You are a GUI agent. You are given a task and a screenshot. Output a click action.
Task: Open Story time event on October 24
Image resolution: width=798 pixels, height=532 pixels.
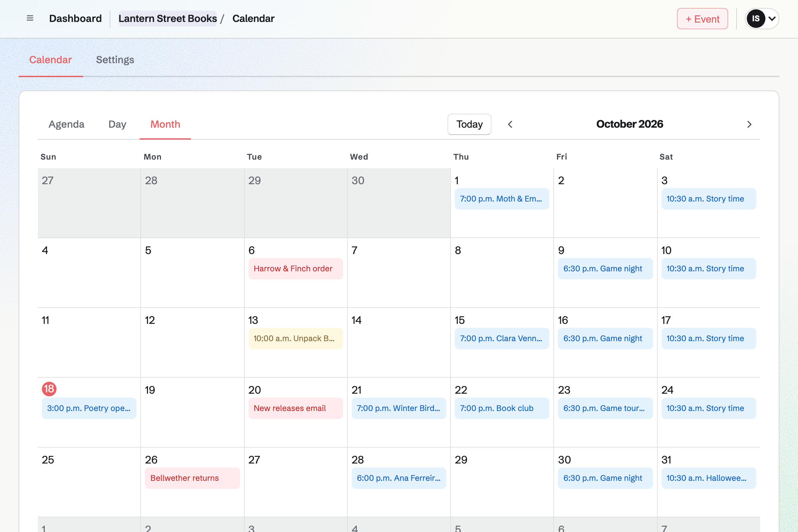(x=709, y=409)
